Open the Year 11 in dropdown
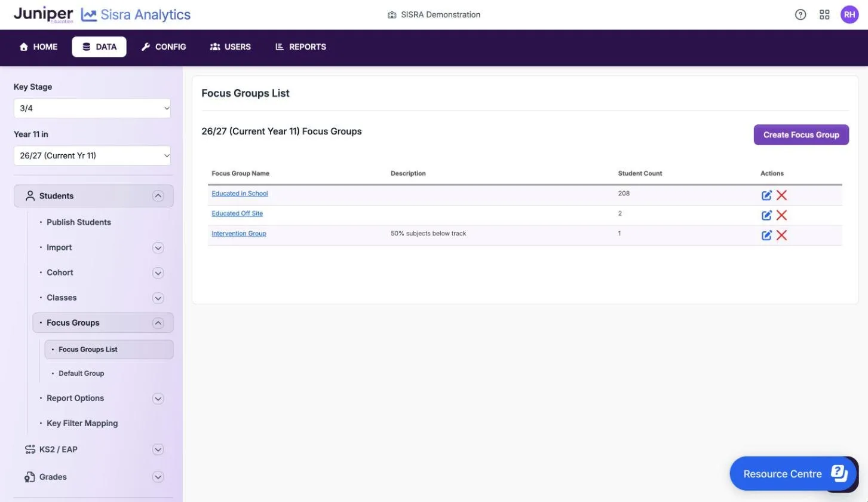Image resolution: width=868 pixels, height=502 pixels. [92, 155]
